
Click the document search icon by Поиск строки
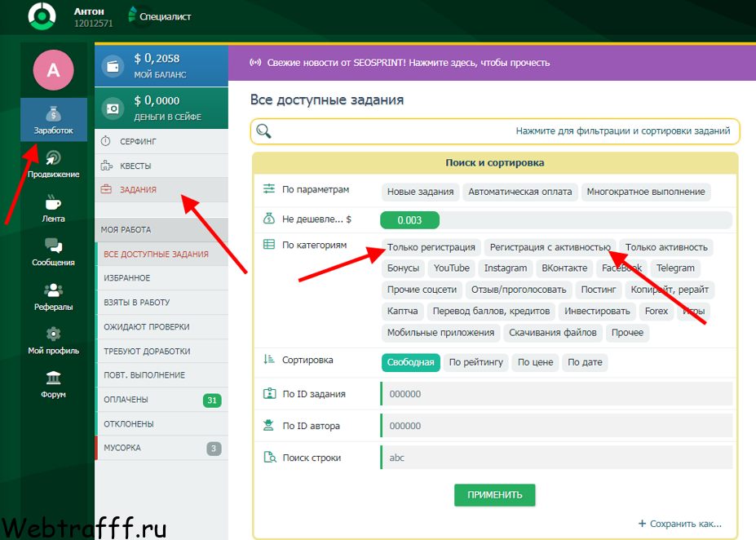(269, 457)
